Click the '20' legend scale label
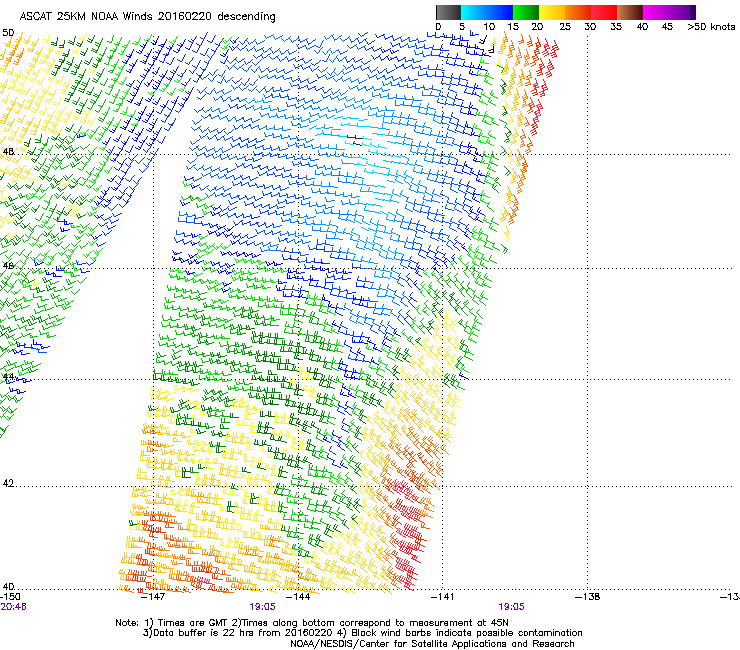Image resolution: width=740 pixels, height=650 pixels. 537,27
